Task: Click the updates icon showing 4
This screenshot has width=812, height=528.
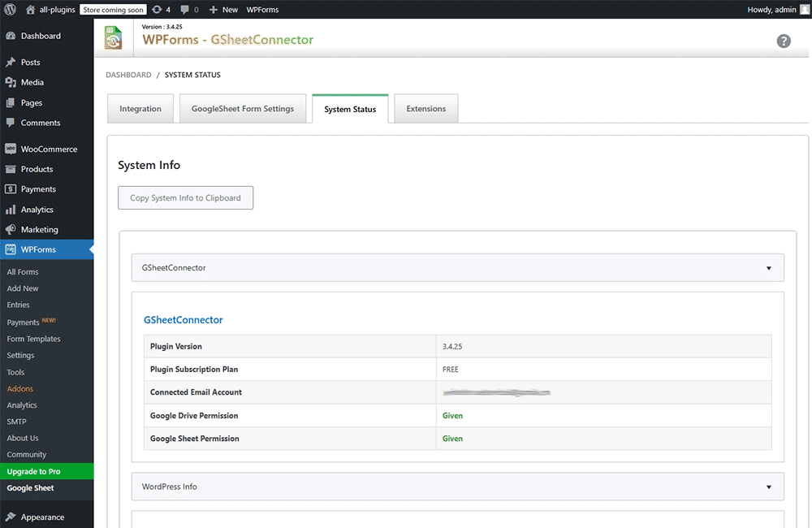Action: pos(157,9)
